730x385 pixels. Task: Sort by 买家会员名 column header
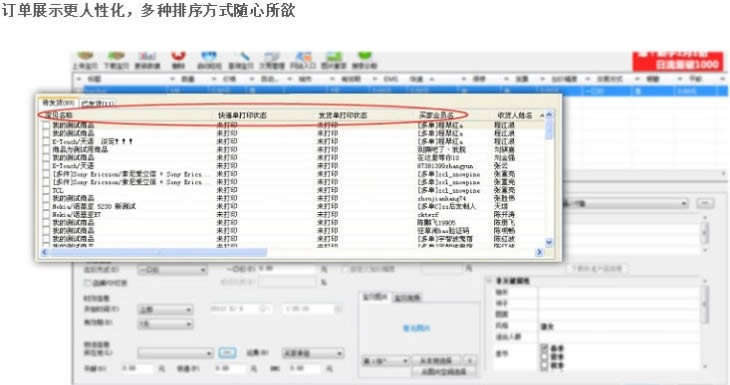click(436, 115)
